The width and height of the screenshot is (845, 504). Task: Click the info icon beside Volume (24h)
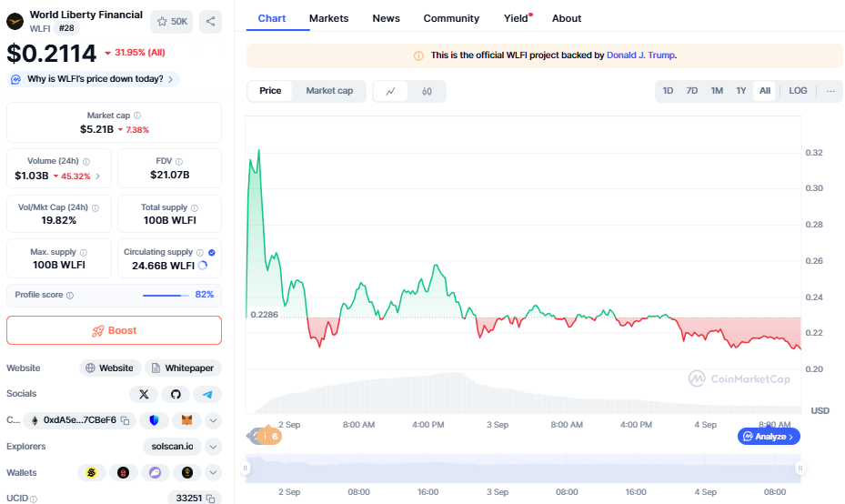86,161
